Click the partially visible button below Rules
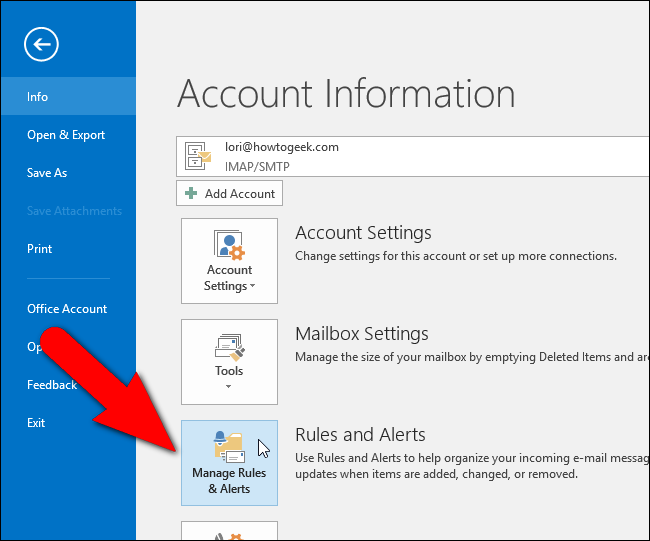650x541 pixels. (x=229, y=531)
